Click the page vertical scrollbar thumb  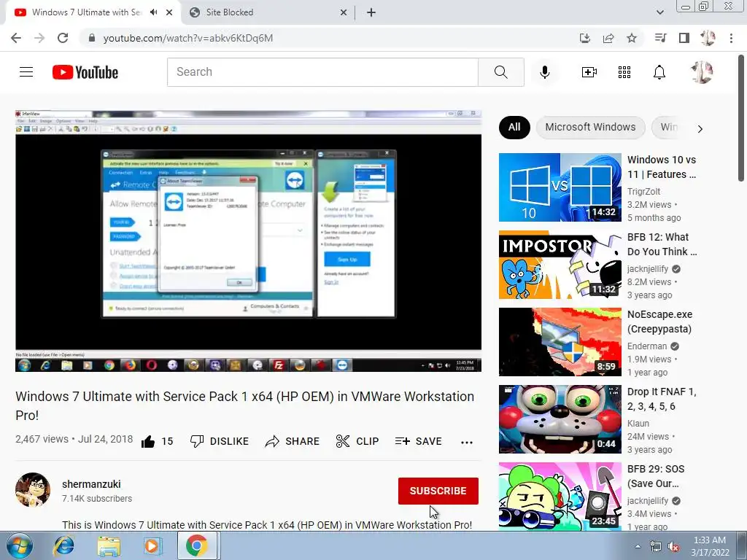click(741, 117)
